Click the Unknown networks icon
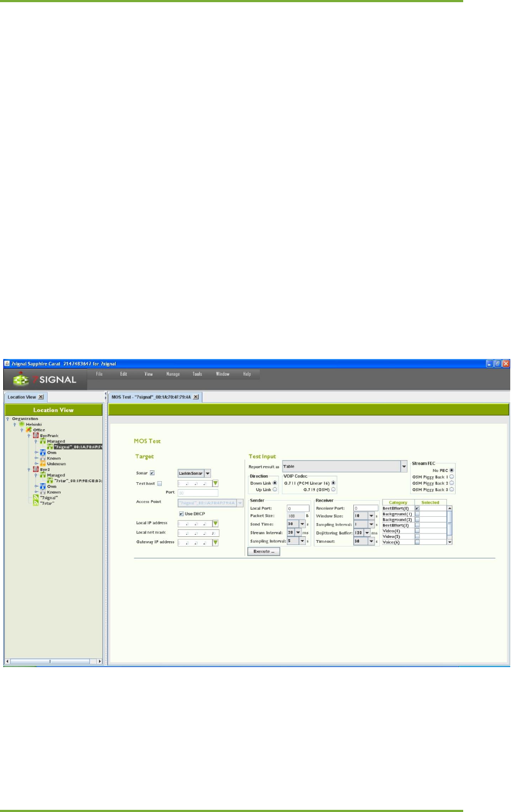 point(43,464)
